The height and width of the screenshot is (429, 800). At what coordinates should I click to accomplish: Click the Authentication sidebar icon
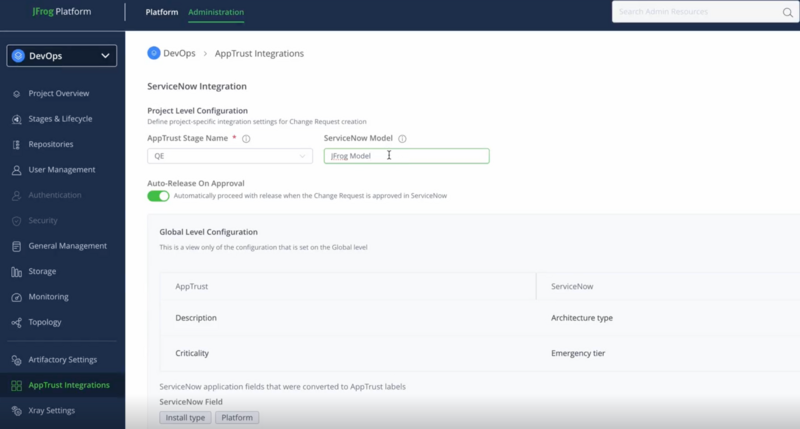coord(16,195)
